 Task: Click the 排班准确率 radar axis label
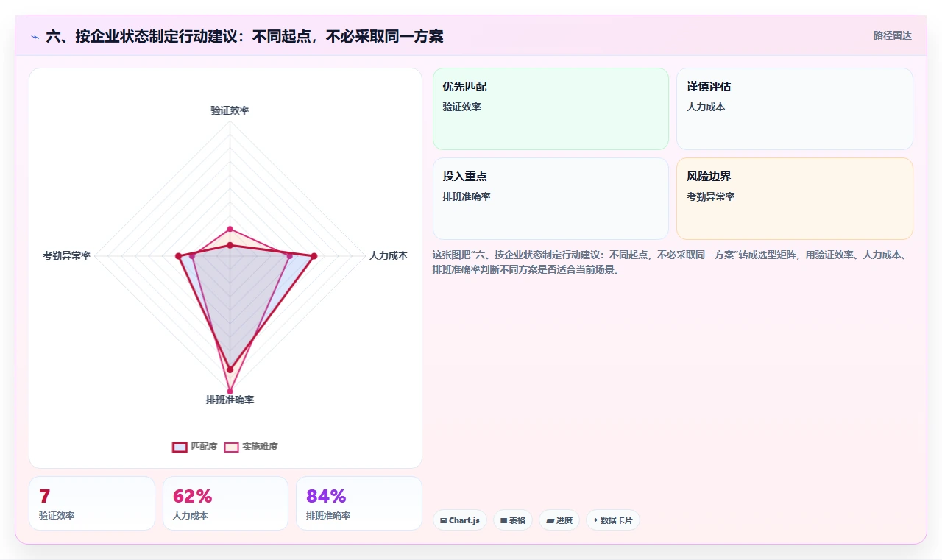[x=230, y=400]
